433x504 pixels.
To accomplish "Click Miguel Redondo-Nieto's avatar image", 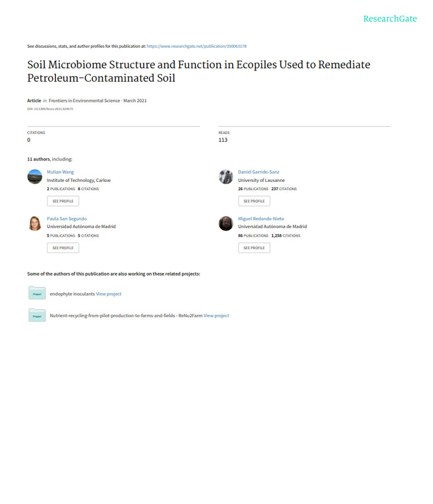I will (x=226, y=224).
